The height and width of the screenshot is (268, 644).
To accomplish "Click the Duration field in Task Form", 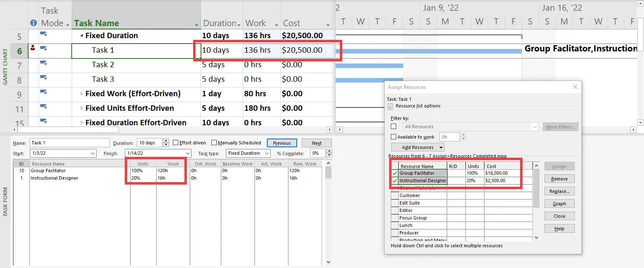I will pyautogui.click(x=150, y=143).
